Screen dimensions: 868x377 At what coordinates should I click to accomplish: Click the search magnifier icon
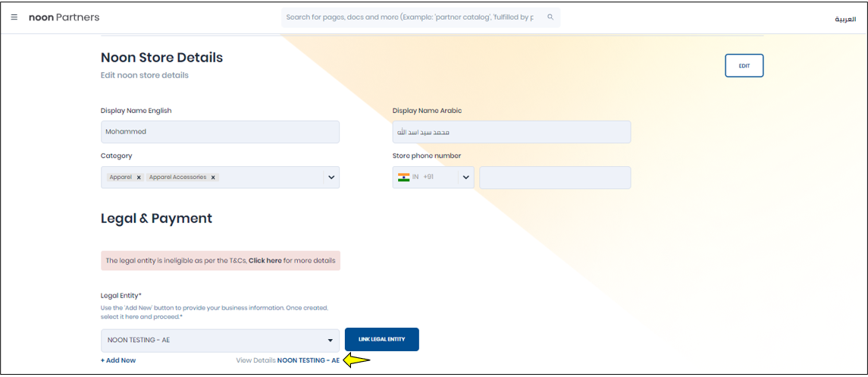(550, 17)
